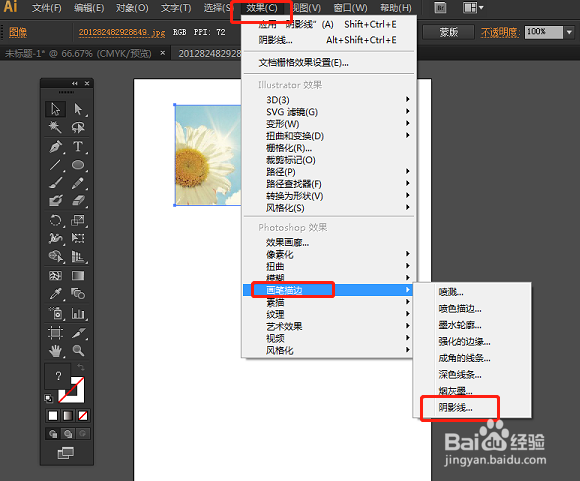Select the Slice tool
The image size is (580, 481).
point(78,333)
